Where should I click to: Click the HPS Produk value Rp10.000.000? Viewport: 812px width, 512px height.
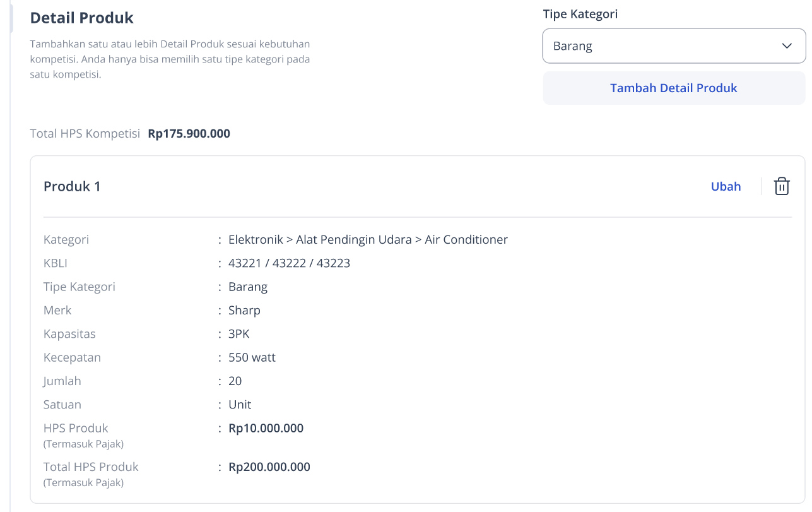pos(266,429)
